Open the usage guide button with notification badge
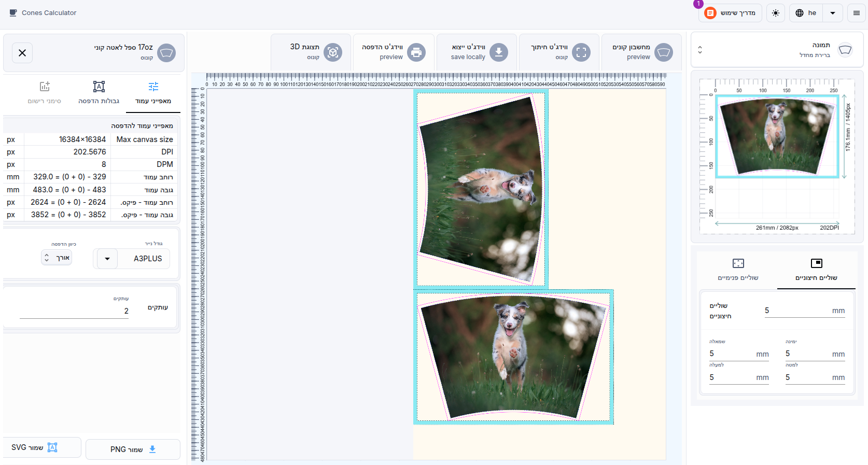868x465 pixels. coord(730,13)
